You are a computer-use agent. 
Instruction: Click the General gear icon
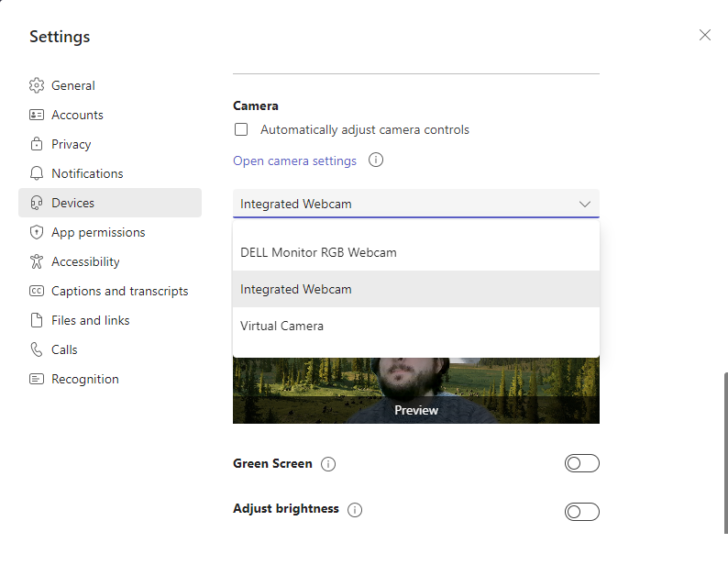(37, 85)
